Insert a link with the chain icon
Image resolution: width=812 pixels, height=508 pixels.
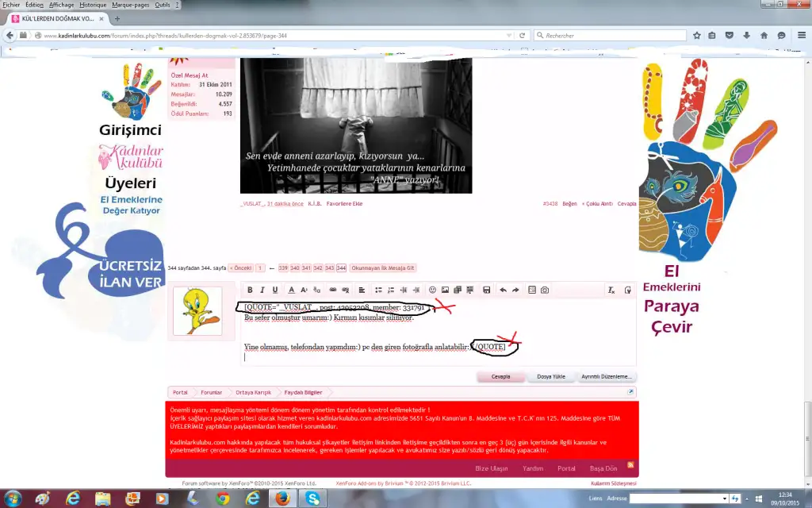pyautogui.click(x=333, y=291)
